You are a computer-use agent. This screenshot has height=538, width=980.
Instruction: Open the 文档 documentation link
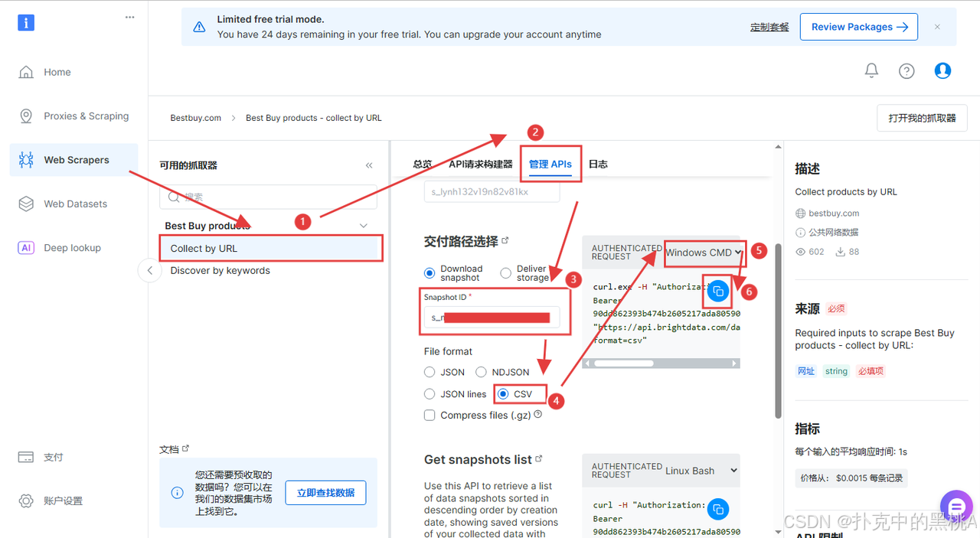click(174, 449)
